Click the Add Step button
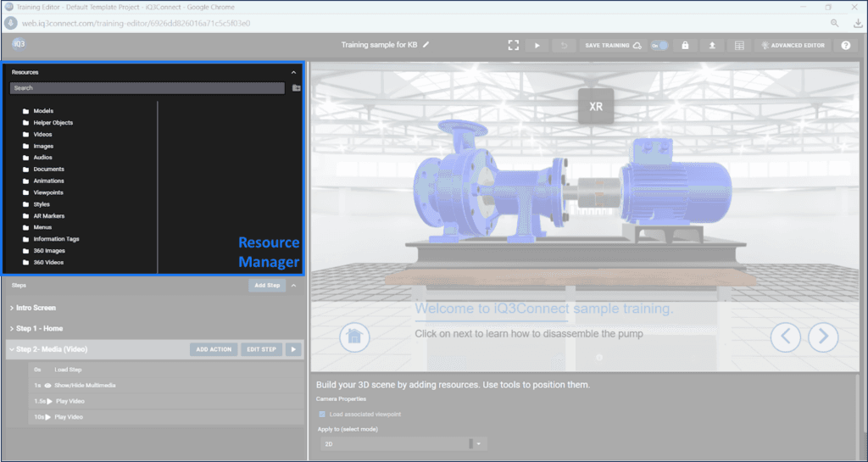This screenshot has width=868, height=462. click(x=267, y=286)
